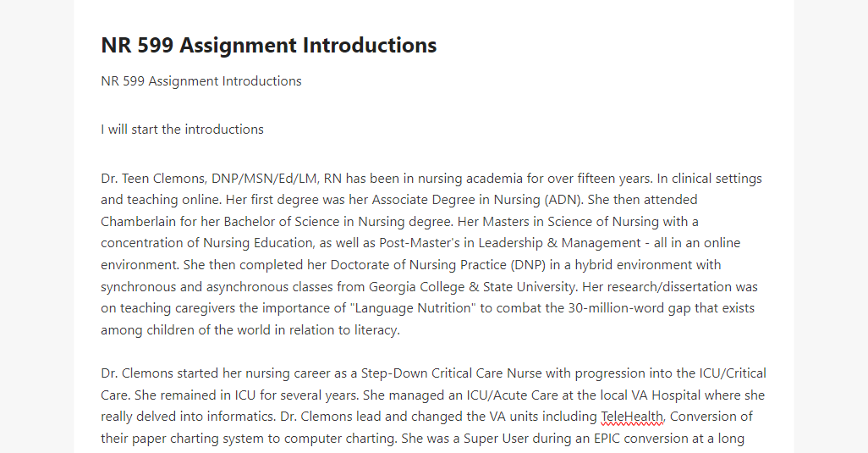Image resolution: width=868 pixels, height=453 pixels.
Task: Click the 'I will start the introductions' line
Action: [x=182, y=129]
